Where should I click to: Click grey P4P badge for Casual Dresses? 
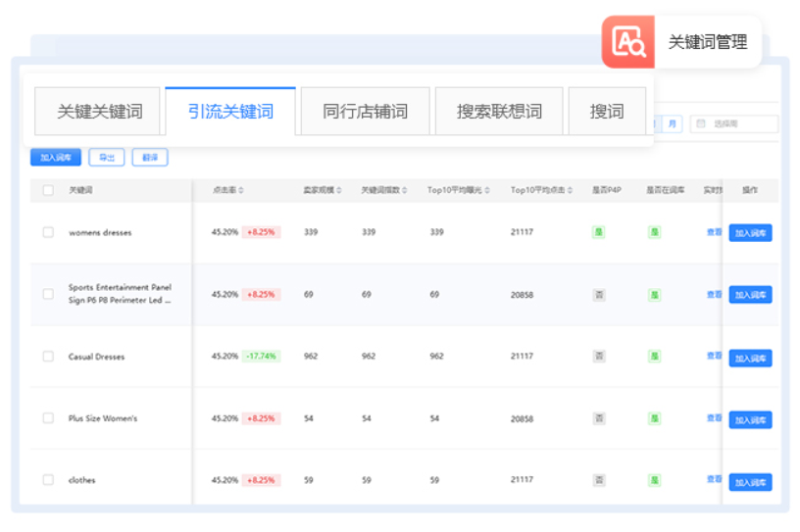(x=599, y=356)
